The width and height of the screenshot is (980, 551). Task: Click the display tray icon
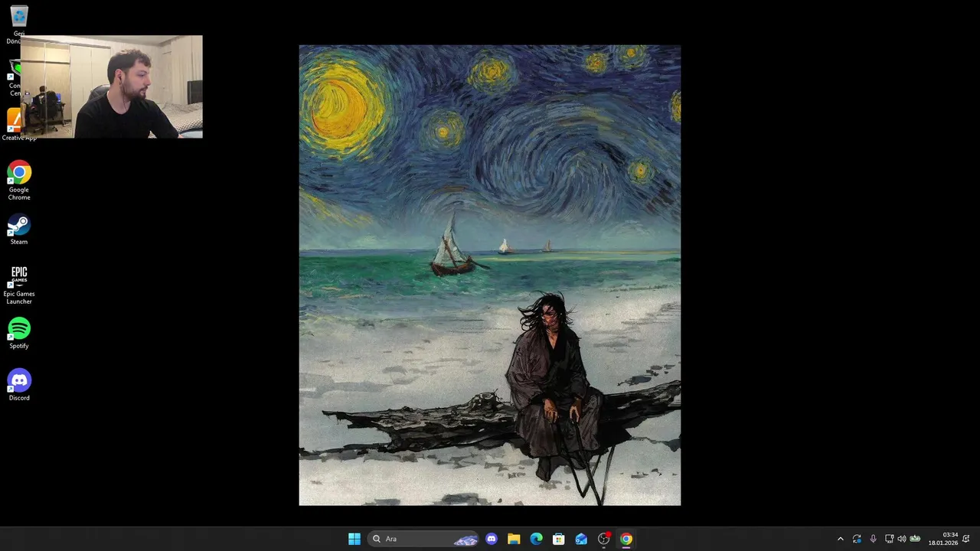tap(889, 539)
